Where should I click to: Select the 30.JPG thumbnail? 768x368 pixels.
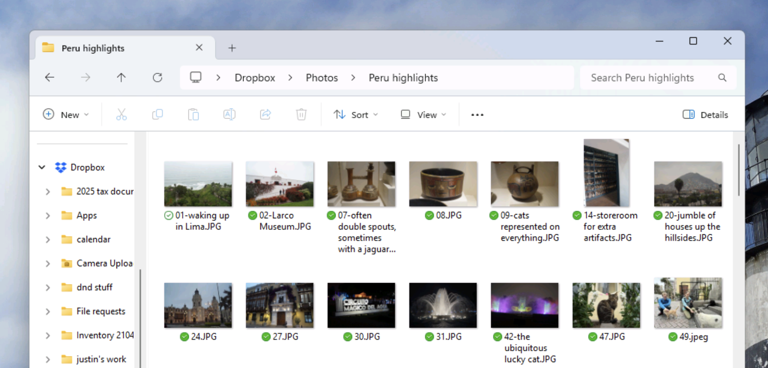(361, 305)
